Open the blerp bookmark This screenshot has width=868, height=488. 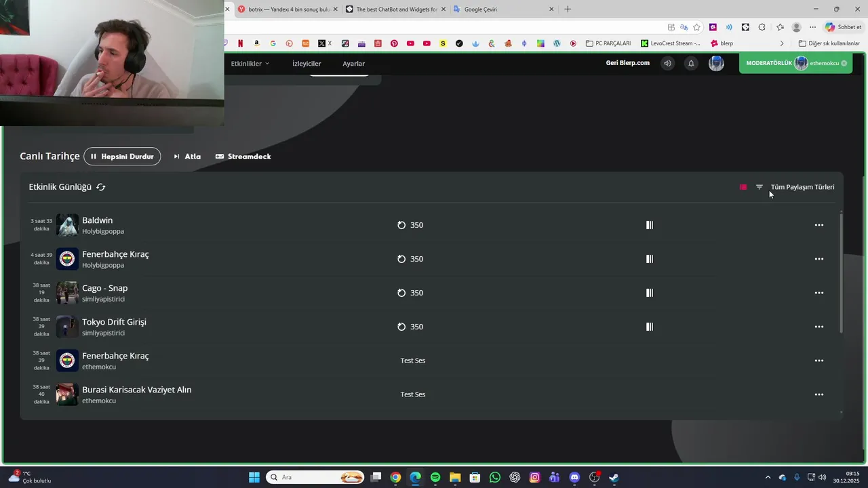pos(722,43)
